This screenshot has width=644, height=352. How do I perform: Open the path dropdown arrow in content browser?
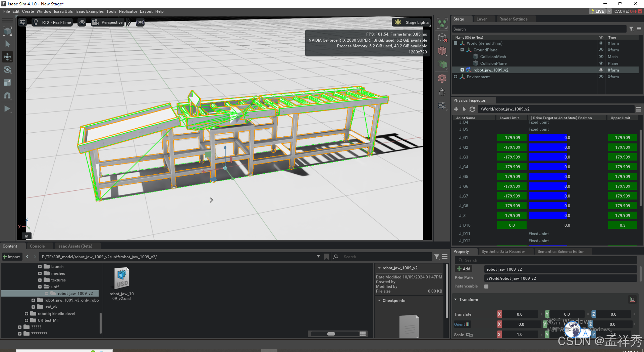[318, 257]
